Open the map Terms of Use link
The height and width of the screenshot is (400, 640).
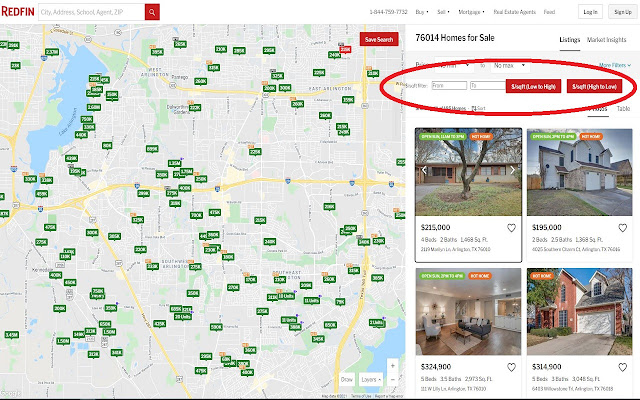(360, 396)
